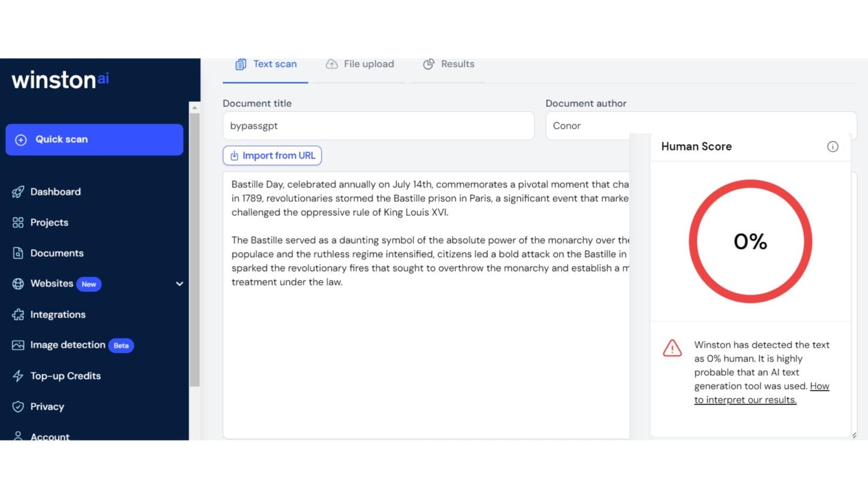868x489 pixels.
Task: Click the Documents page icon
Action: click(x=17, y=253)
